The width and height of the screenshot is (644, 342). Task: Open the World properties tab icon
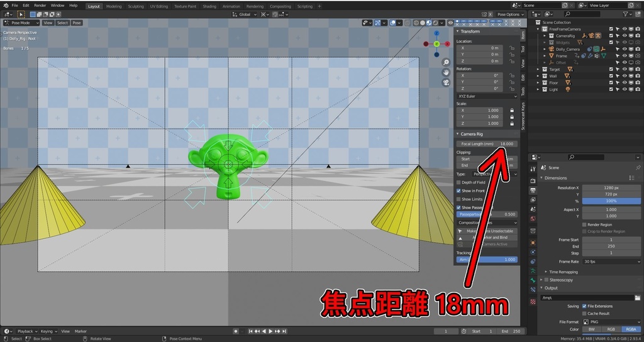click(533, 218)
